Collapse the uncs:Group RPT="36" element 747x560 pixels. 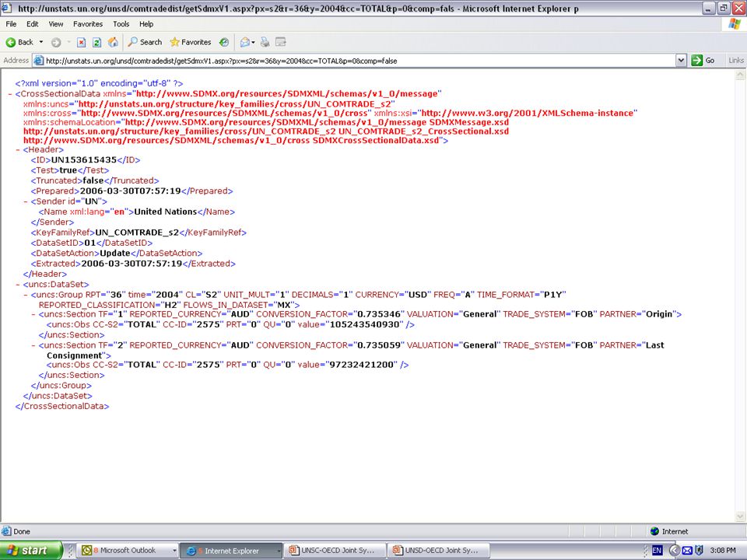pyautogui.click(x=26, y=295)
